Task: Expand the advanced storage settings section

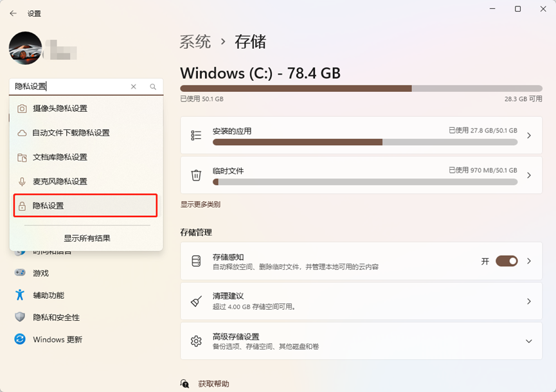Action: click(x=529, y=341)
